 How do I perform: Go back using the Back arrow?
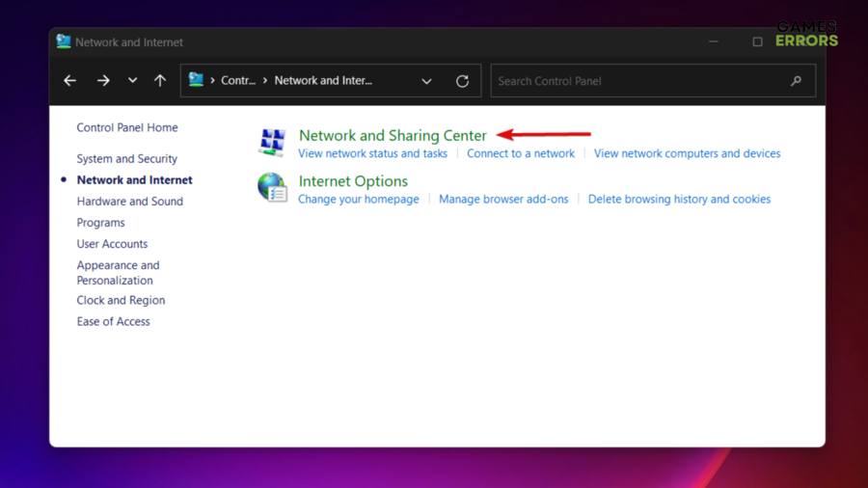pos(70,81)
